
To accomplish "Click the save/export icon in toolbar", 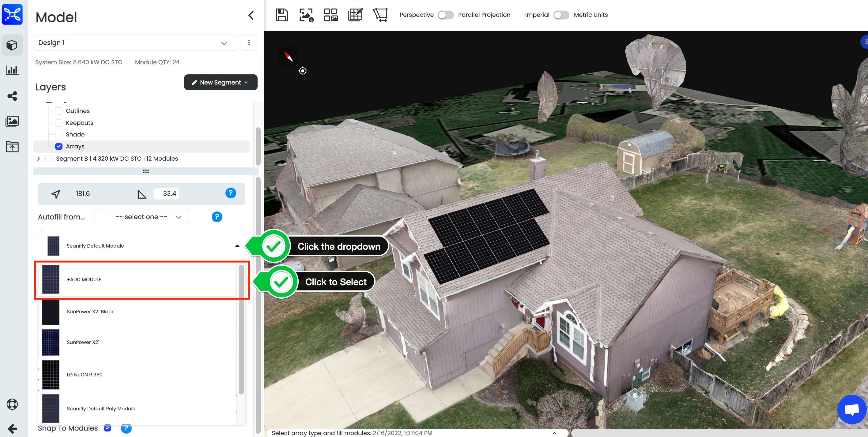I will pos(281,14).
